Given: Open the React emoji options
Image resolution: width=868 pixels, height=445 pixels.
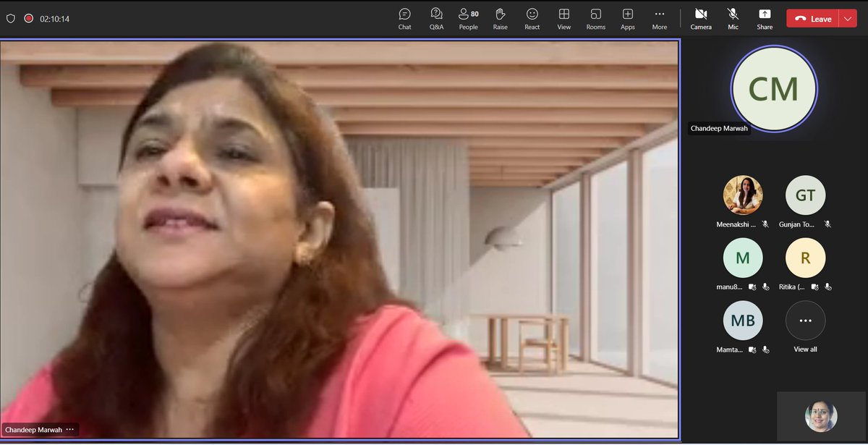Looking at the screenshot, I should coord(532,18).
